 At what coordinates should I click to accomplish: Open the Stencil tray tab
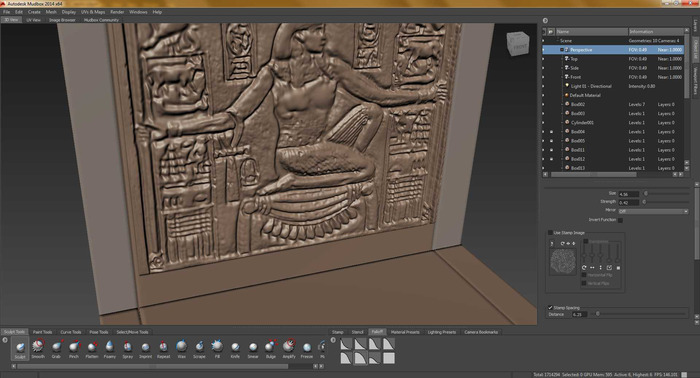coord(358,332)
